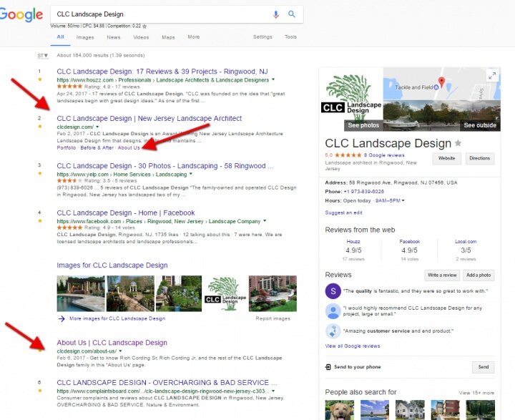
Task: Open Images for CLC Landscape Design link
Action: click(x=112, y=265)
